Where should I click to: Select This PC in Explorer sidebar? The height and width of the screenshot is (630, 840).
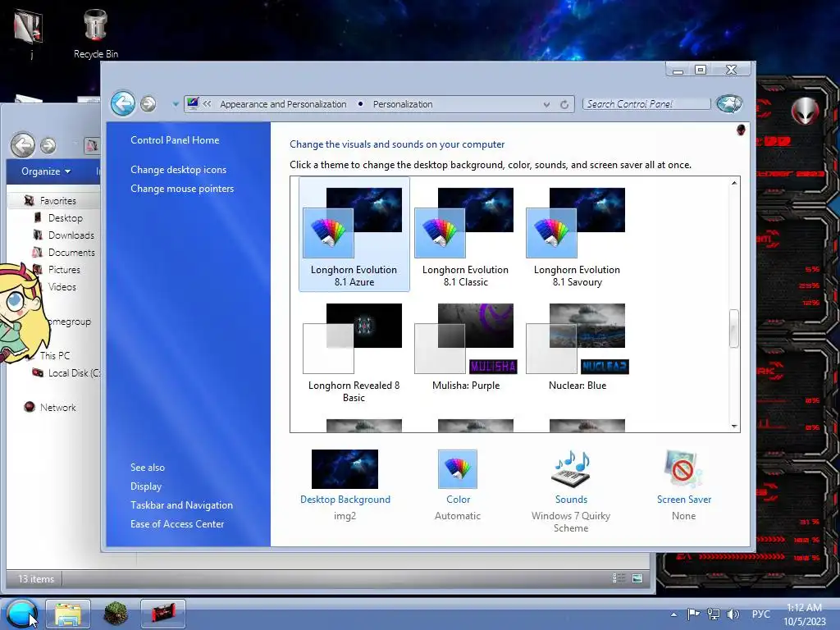pos(55,356)
